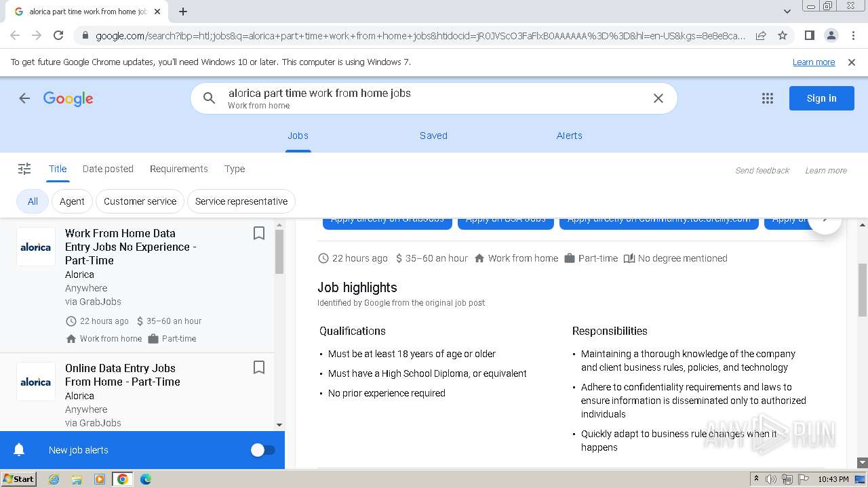Click the Job highlights heading

[x=357, y=287]
